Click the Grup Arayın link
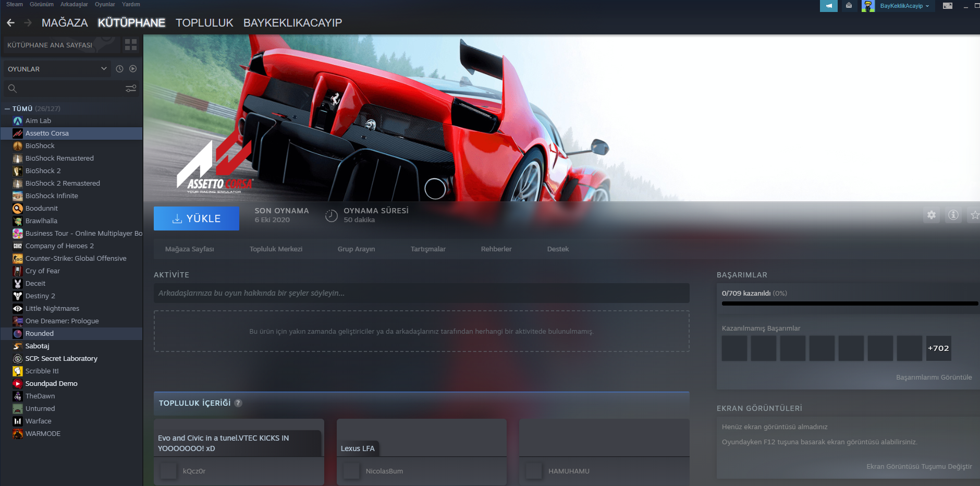The height and width of the screenshot is (486, 980). 356,249
